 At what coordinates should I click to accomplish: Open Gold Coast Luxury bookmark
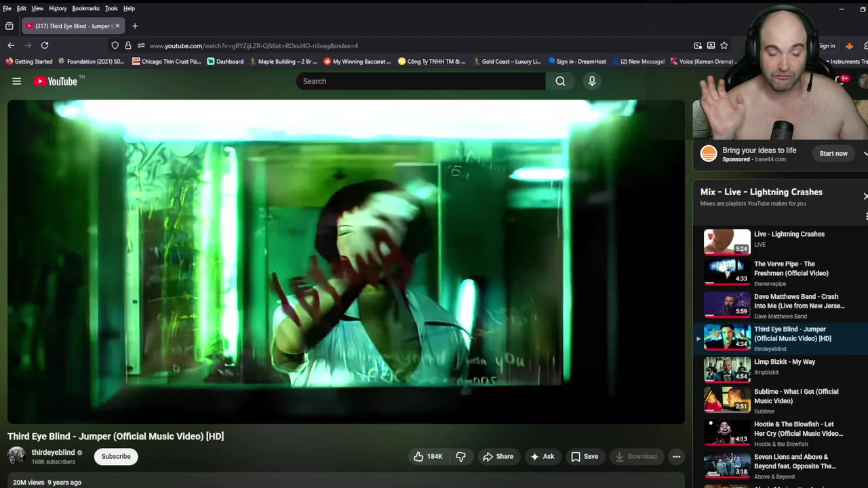(x=507, y=62)
